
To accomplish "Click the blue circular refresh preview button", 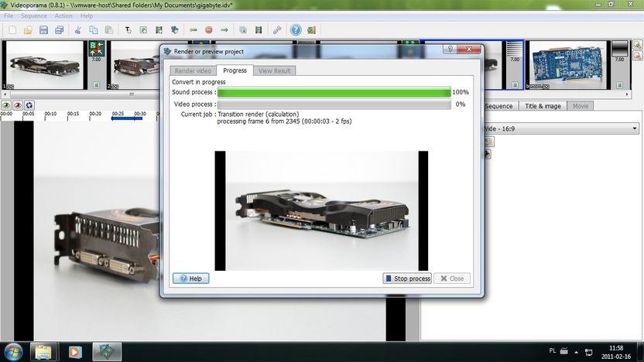I will (29, 105).
